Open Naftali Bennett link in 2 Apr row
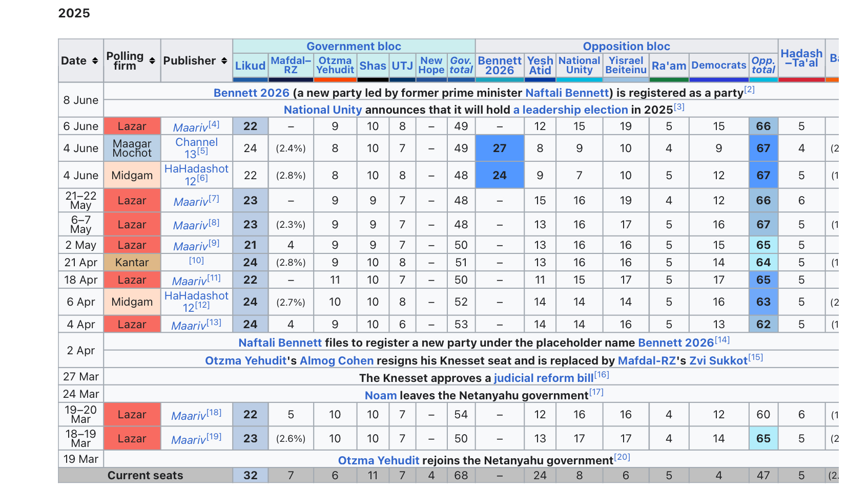The width and height of the screenshot is (868, 491). [280, 343]
